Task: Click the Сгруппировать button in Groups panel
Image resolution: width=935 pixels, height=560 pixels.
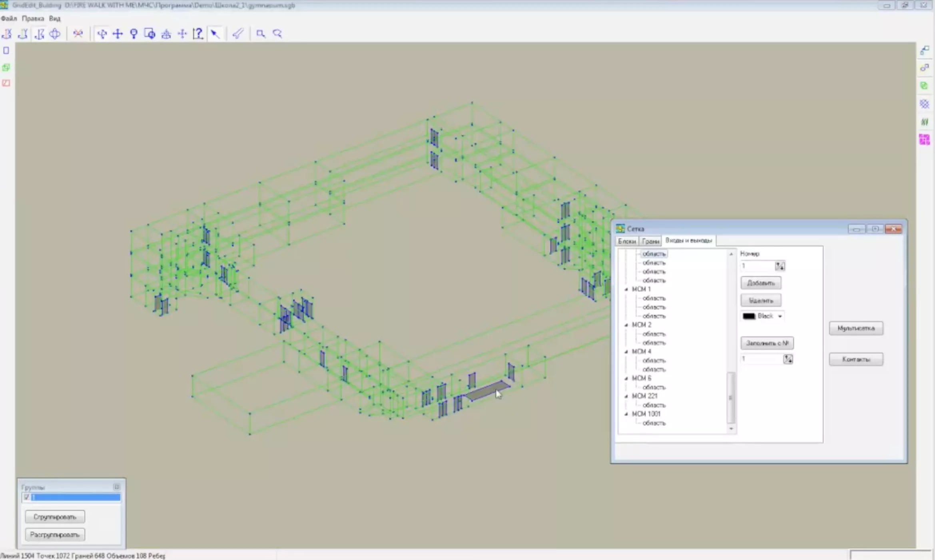Action: click(x=55, y=517)
